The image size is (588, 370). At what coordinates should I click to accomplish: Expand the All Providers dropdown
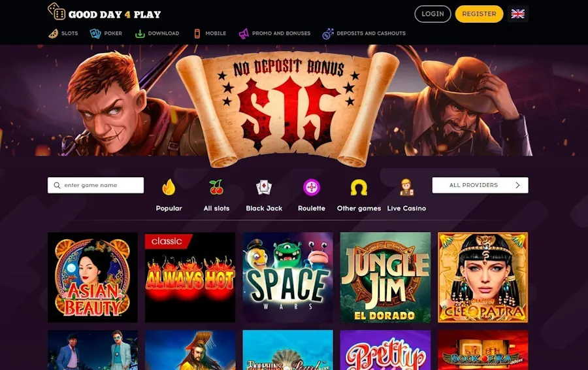click(x=480, y=186)
